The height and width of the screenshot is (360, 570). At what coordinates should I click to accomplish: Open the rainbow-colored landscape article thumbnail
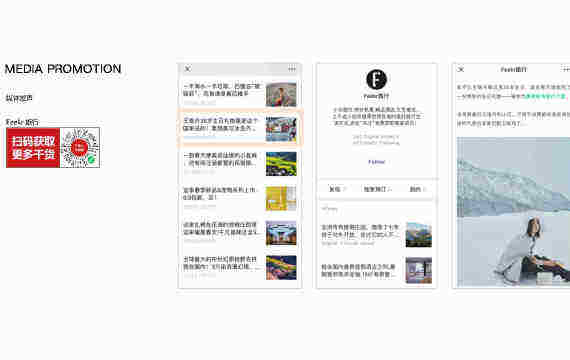click(x=281, y=268)
